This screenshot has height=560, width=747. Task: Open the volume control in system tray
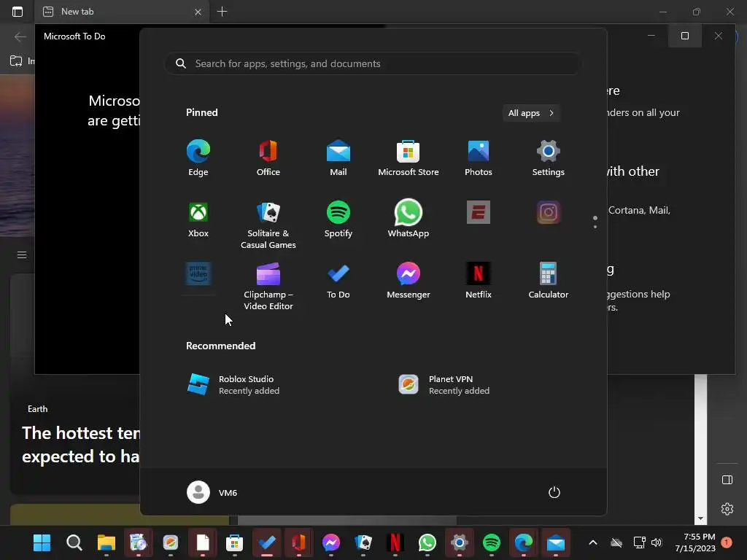(657, 542)
